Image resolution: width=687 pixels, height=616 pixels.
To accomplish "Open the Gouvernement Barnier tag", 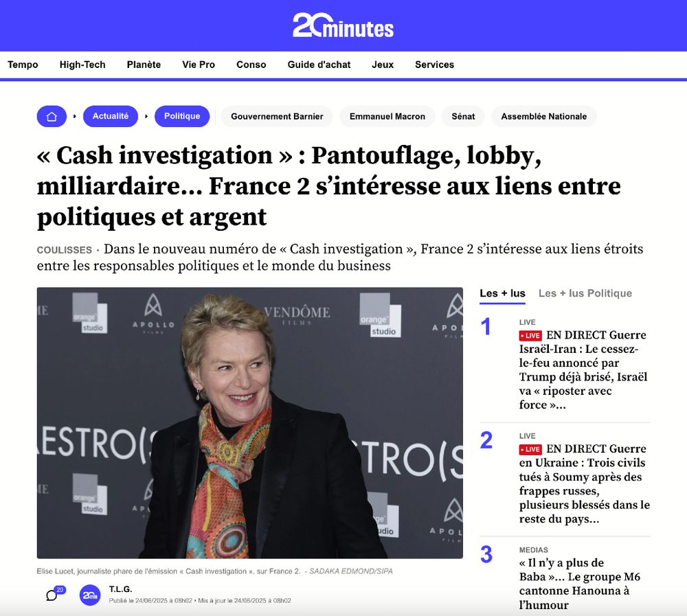I will click(x=277, y=117).
